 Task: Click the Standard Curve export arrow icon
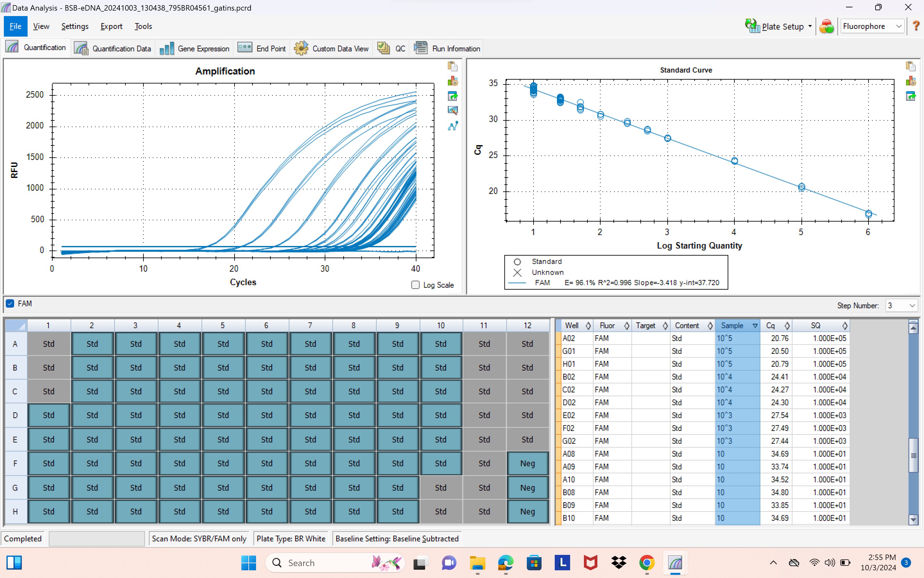(911, 96)
